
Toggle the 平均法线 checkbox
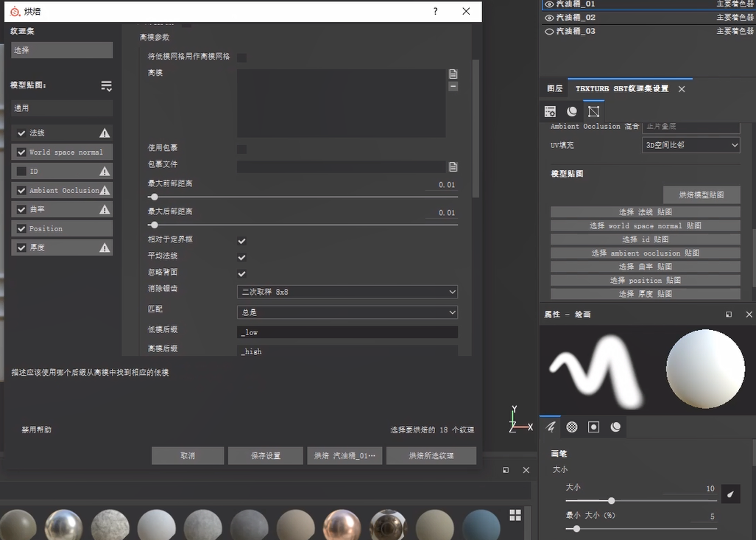point(241,257)
